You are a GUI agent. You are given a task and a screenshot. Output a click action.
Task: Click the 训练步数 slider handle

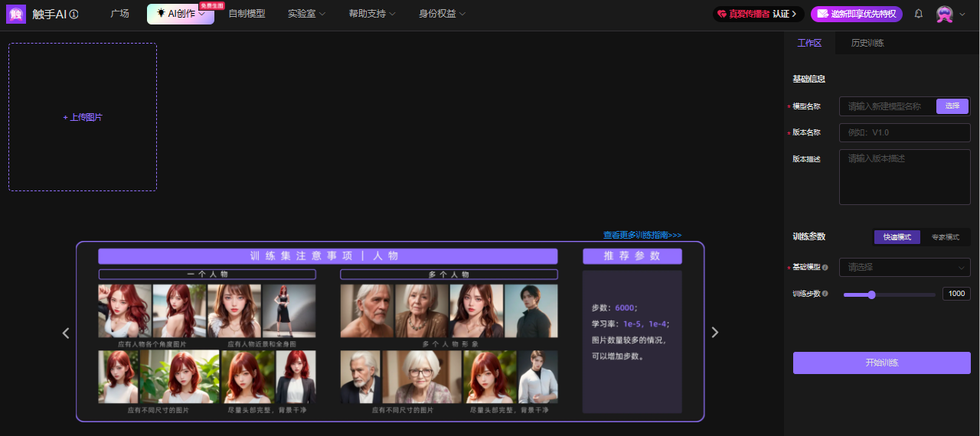pos(871,294)
